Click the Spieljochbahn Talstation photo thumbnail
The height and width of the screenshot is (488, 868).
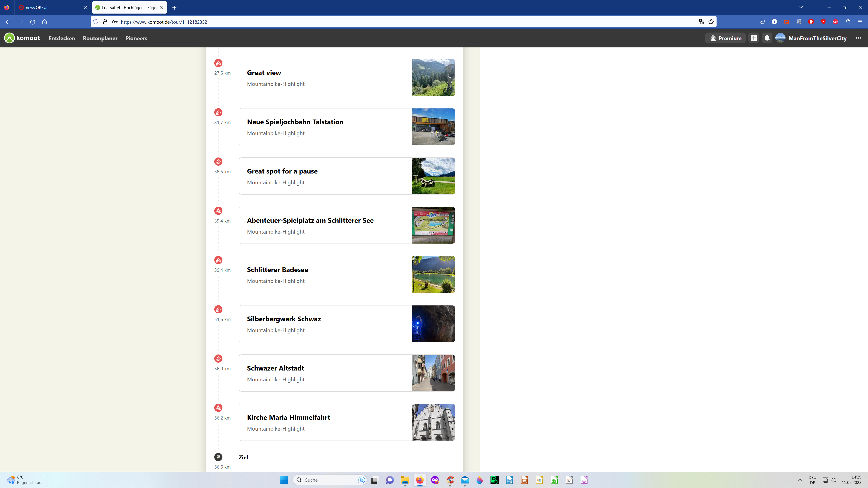433,127
